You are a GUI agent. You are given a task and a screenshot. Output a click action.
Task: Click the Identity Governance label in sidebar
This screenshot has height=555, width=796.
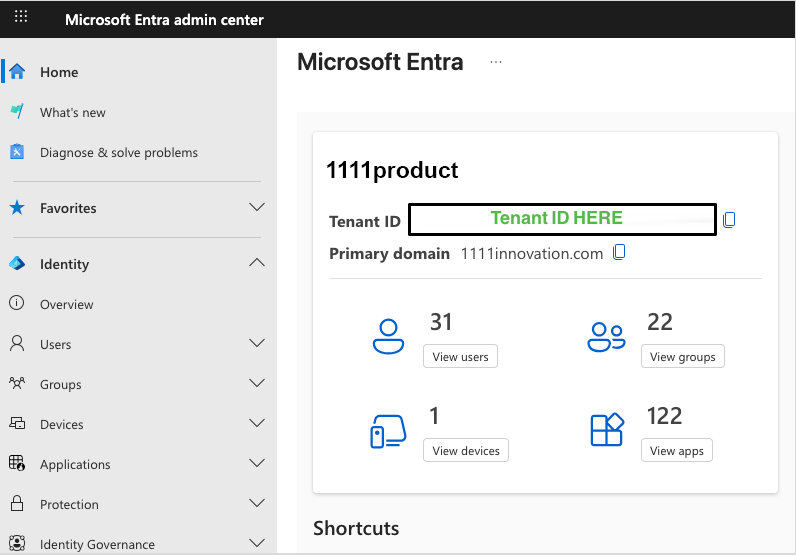coord(97,544)
